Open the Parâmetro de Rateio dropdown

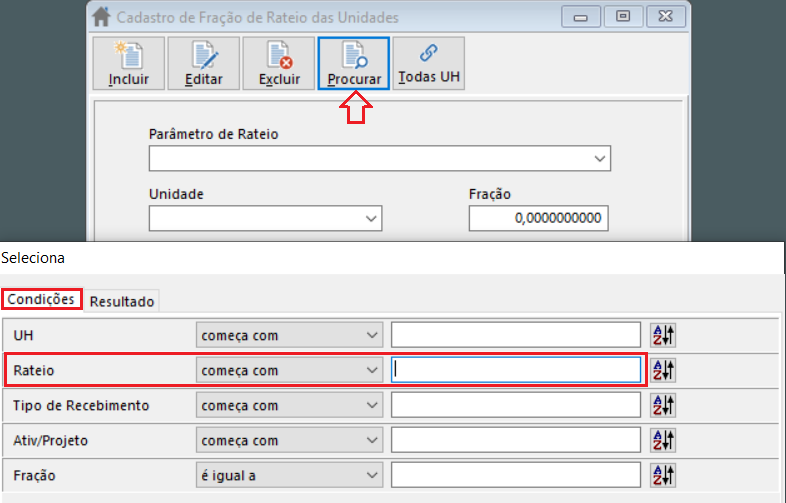(379, 158)
